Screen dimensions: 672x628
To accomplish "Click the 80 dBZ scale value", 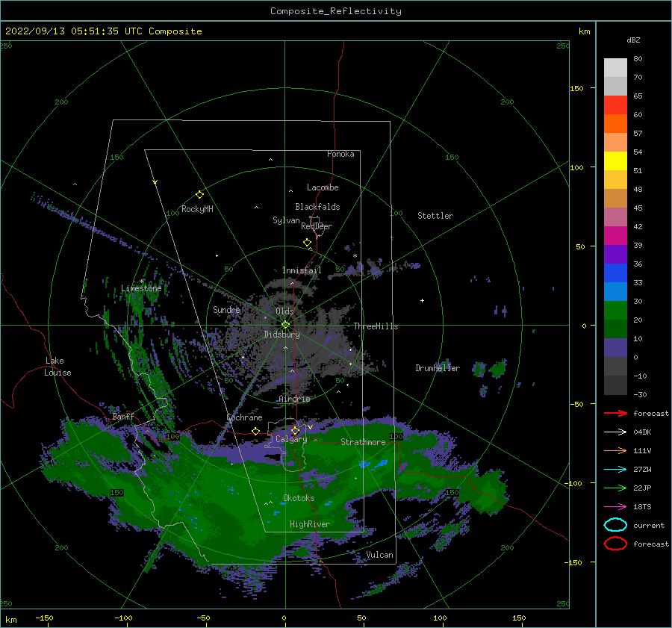I will click(638, 59).
